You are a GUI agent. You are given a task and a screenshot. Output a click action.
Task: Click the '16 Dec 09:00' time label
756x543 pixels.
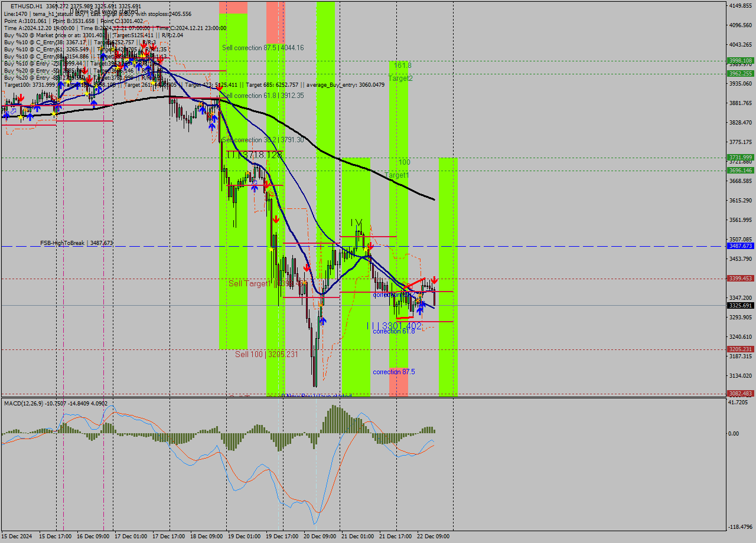(x=93, y=537)
